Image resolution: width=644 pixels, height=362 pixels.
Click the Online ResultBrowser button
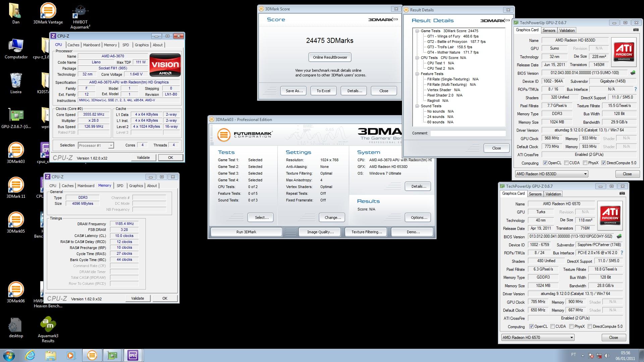tap(330, 57)
